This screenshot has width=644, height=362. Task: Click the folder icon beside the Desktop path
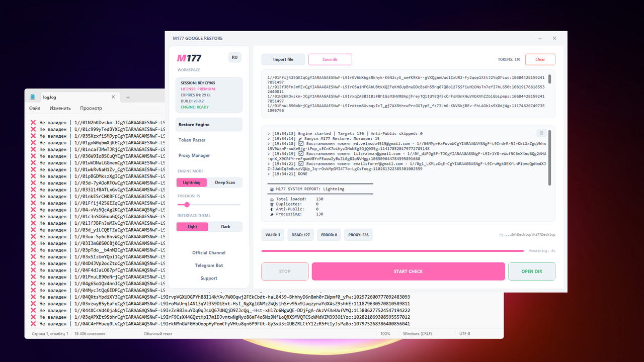pyautogui.click(x=501, y=235)
